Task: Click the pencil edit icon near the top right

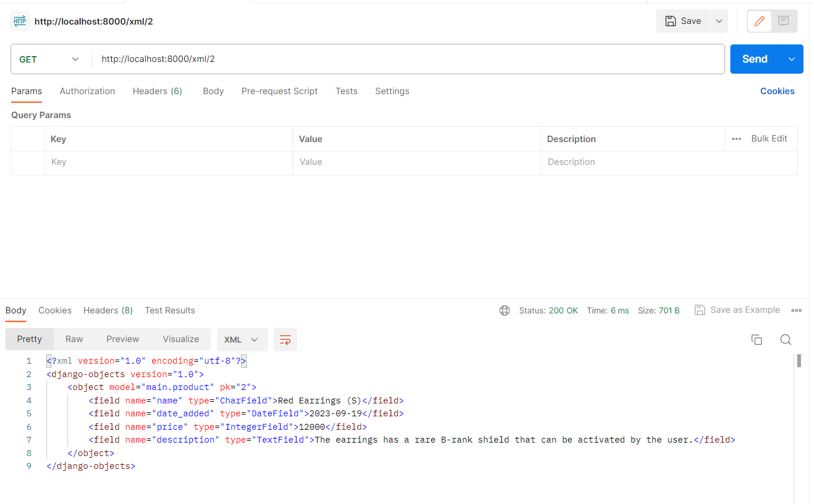Action: (759, 21)
